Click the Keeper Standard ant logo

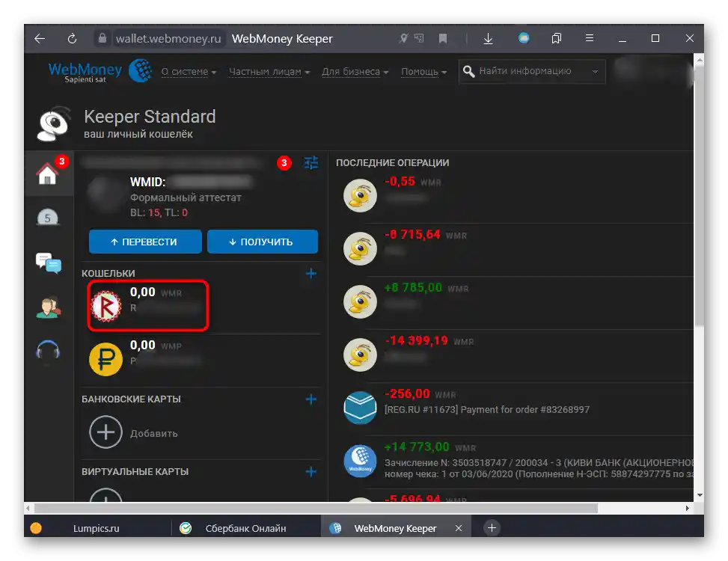54,123
